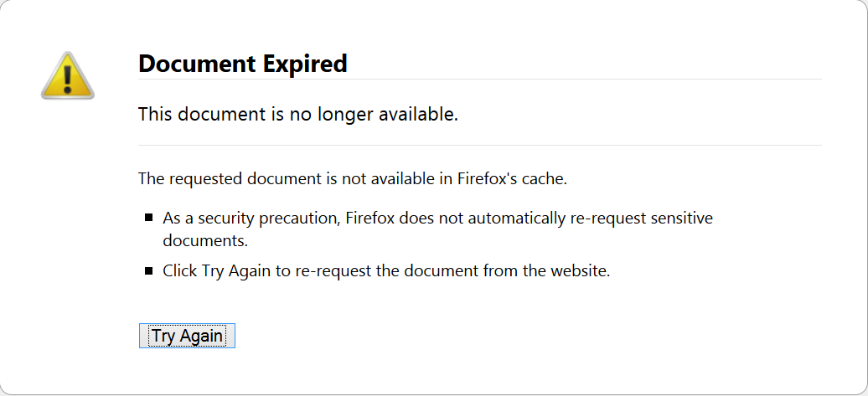Click the square bullet before 'As a security precaution'
Viewport: 868px width, 396px height.
point(148,218)
